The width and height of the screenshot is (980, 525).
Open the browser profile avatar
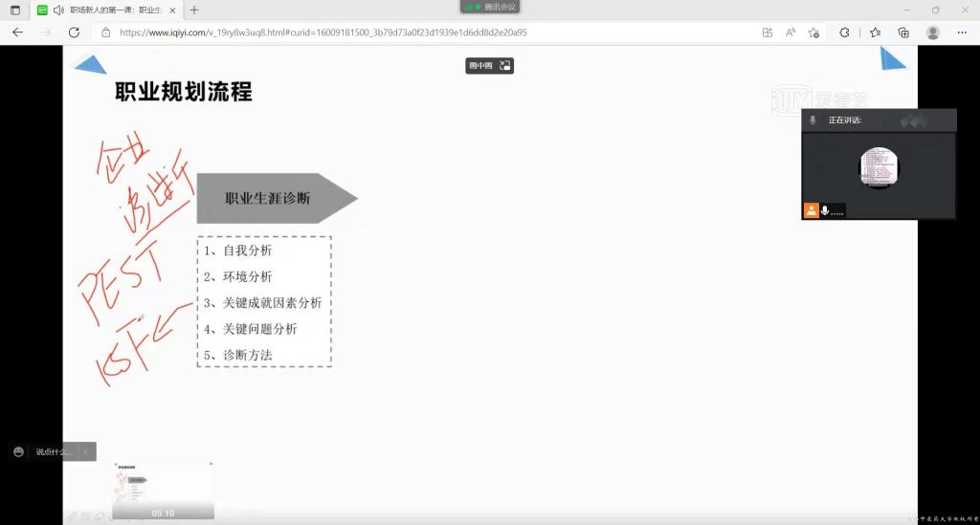pos(932,32)
